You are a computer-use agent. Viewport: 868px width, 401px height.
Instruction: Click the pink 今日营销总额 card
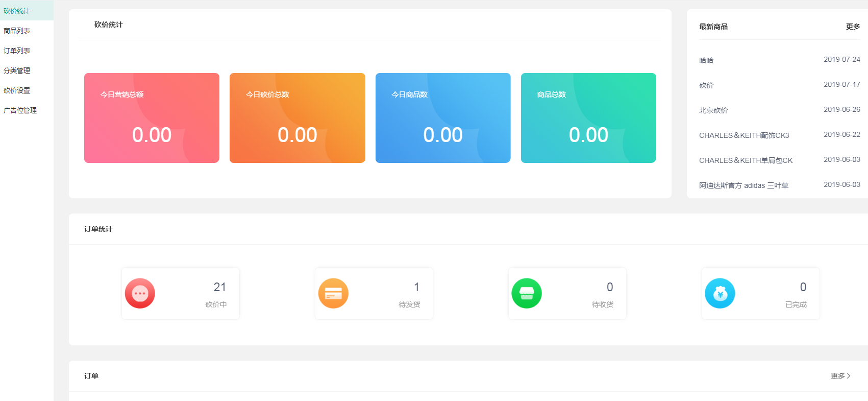(152, 118)
